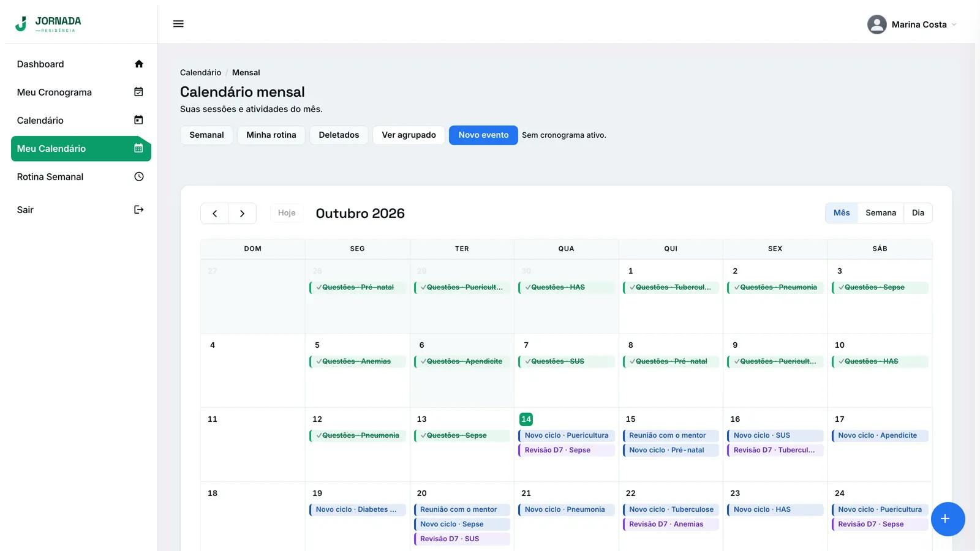Select today's date 14 badge

pos(526,419)
